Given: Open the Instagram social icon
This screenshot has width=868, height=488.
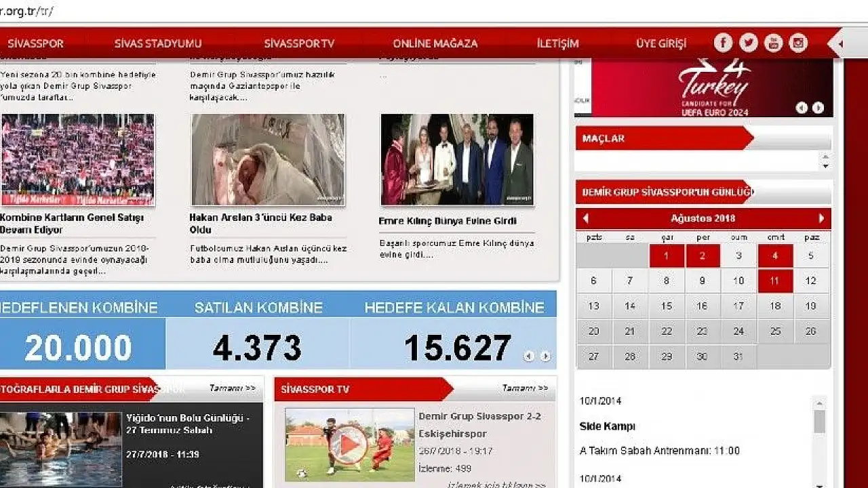Looking at the screenshot, I should point(798,43).
